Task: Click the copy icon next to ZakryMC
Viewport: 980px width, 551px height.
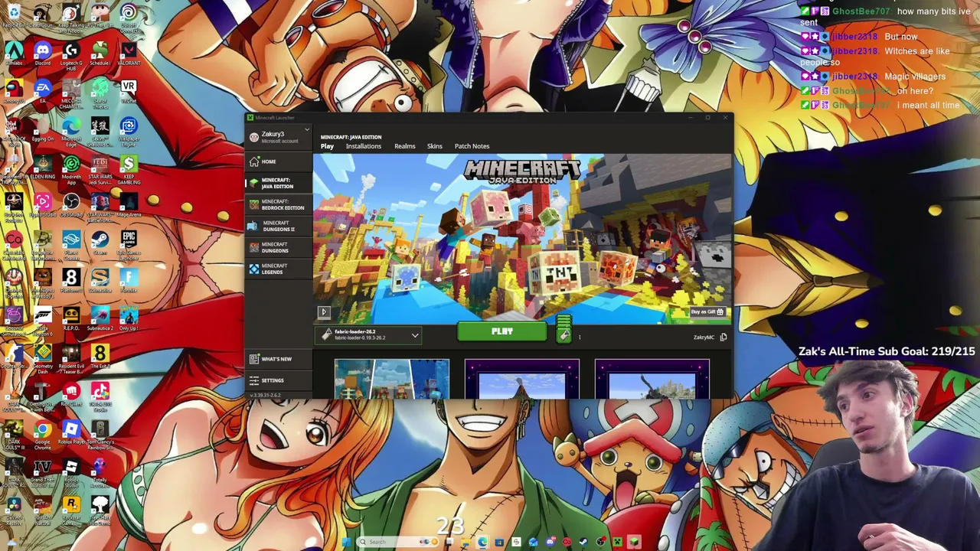Action: click(x=724, y=337)
